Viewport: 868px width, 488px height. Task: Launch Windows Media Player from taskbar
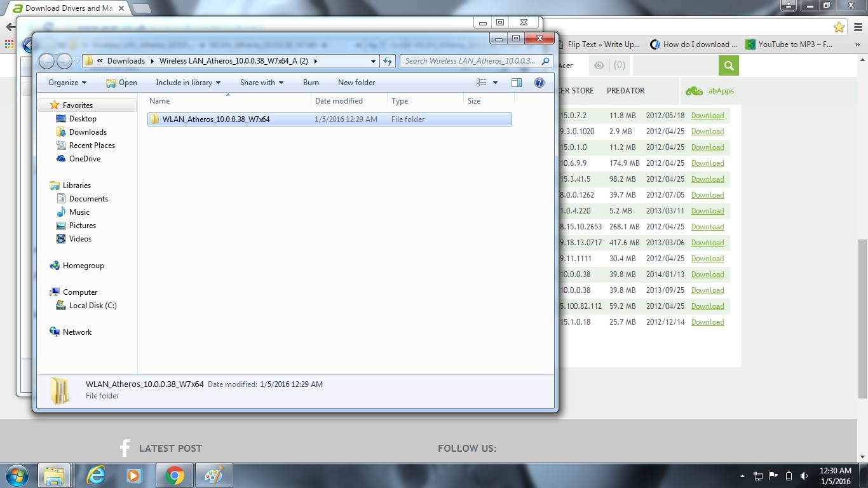134,475
